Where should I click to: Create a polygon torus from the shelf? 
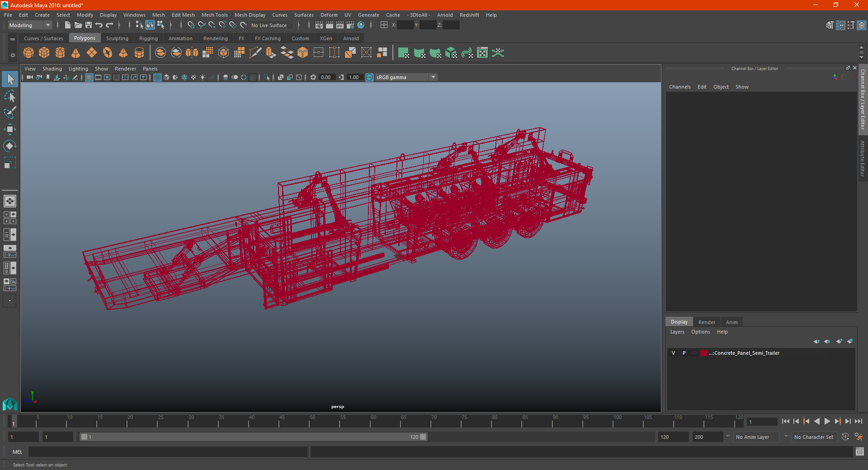click(108, 53)
